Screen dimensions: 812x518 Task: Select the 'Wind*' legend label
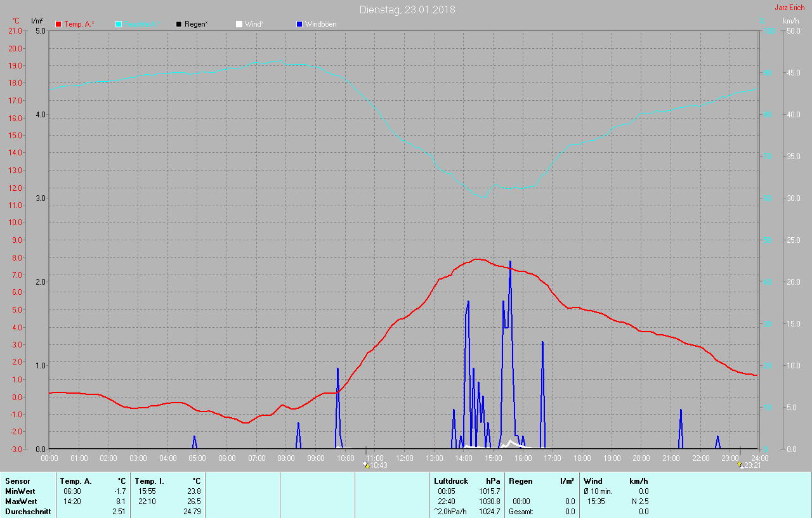click(254, 24)
